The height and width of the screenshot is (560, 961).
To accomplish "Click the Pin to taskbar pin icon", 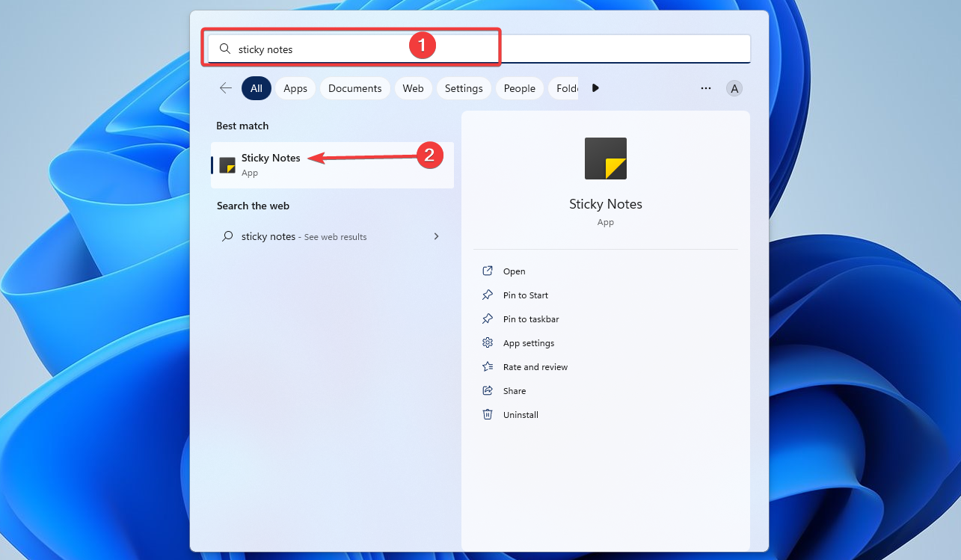I will (488, 319).
